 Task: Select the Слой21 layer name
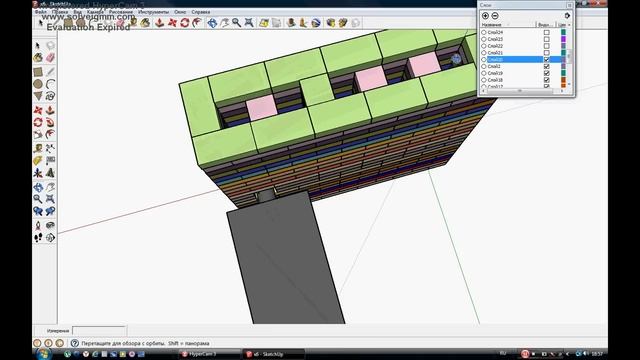coord(495,53)
